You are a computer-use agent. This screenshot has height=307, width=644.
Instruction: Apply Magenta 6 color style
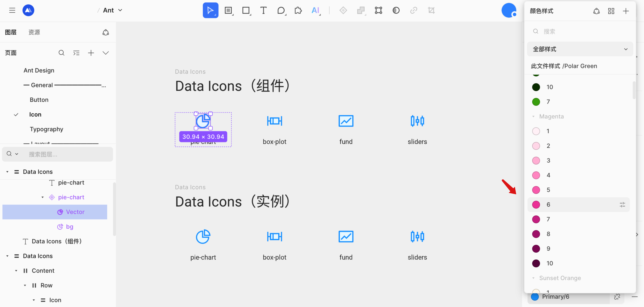578,205
